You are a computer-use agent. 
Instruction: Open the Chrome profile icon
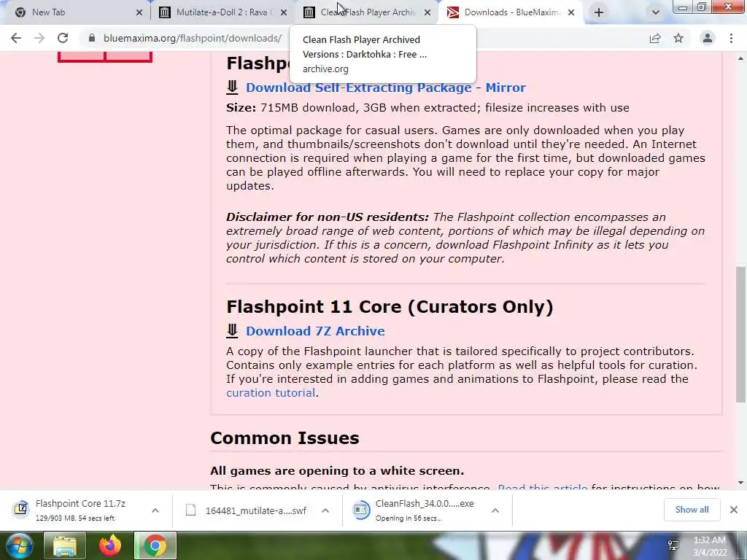pyautogui.click(x=708, y=38)
